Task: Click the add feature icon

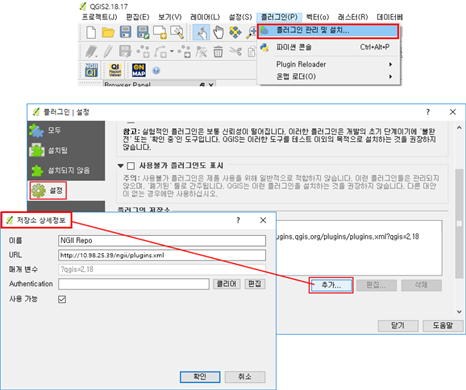Action: pos(143,52)
